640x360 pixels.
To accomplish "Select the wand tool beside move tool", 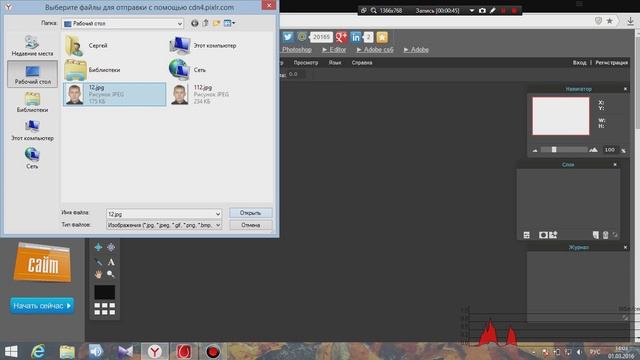I will click(x=111, y=247).
